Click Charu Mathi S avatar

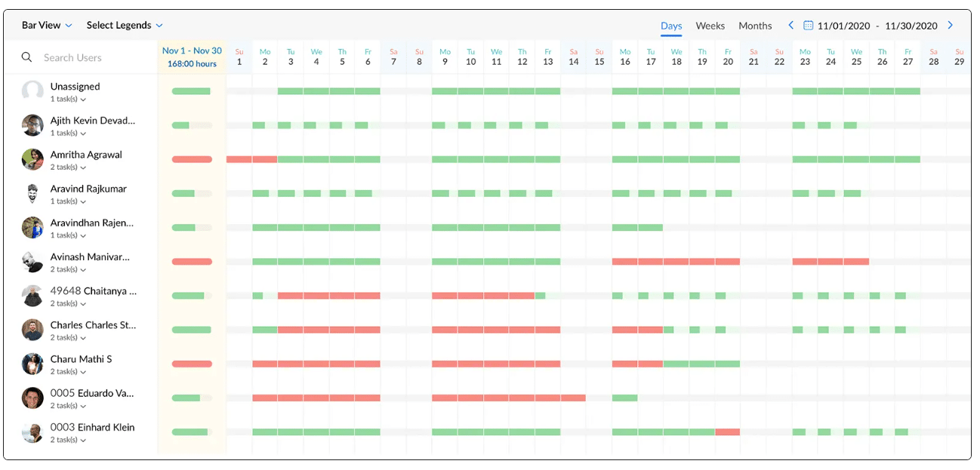(32, 364)
